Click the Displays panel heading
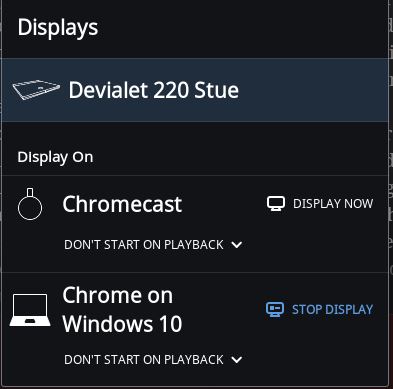Image resolution: width=393 pixels, height=389 pixels. pyautogui.click(x=58, y=28)
